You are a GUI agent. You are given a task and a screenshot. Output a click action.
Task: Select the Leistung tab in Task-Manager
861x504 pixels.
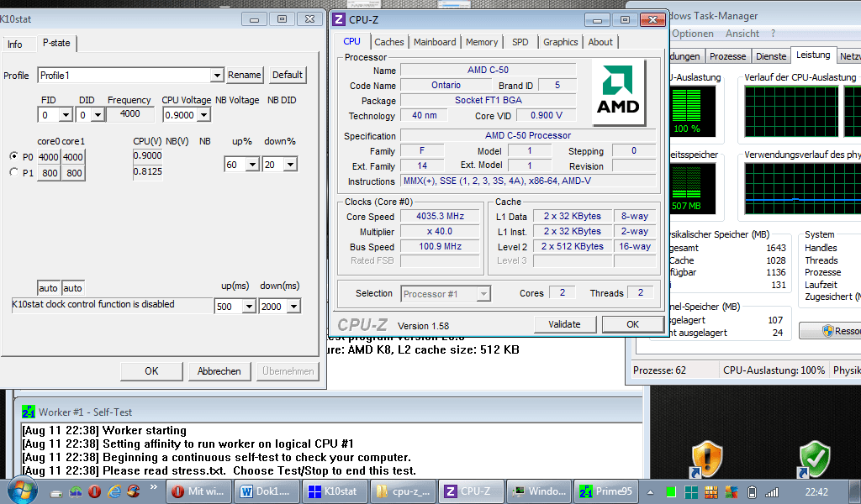coord(813,55)
